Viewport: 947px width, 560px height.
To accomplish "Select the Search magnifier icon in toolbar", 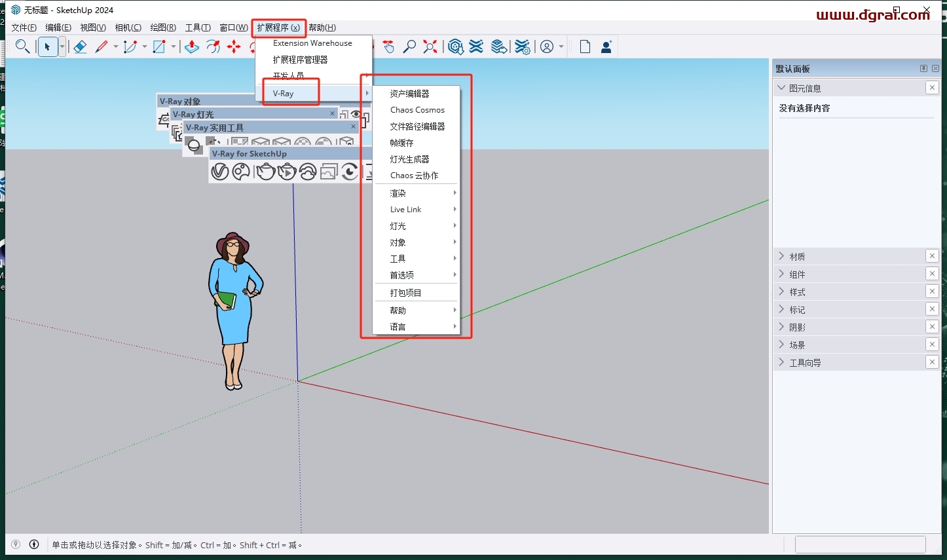I will click(x=22, y=47).
